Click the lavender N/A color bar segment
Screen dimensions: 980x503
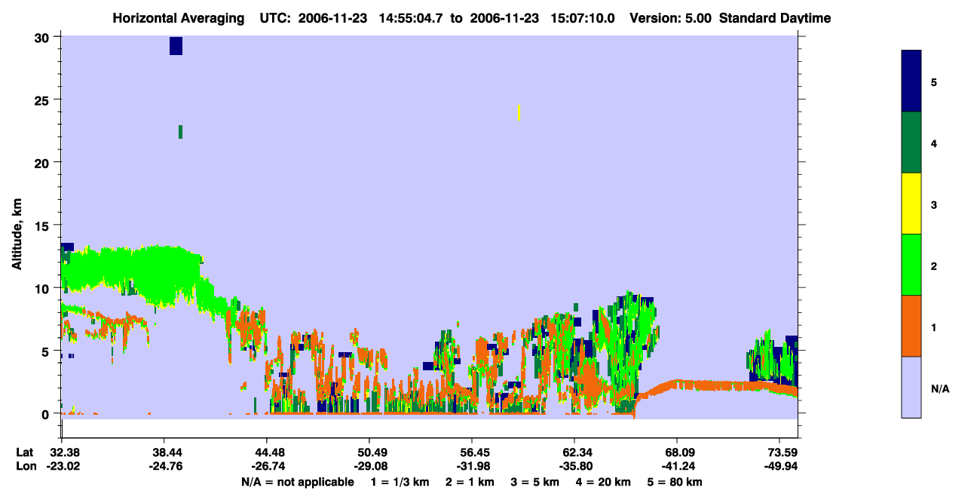[911, 387]
